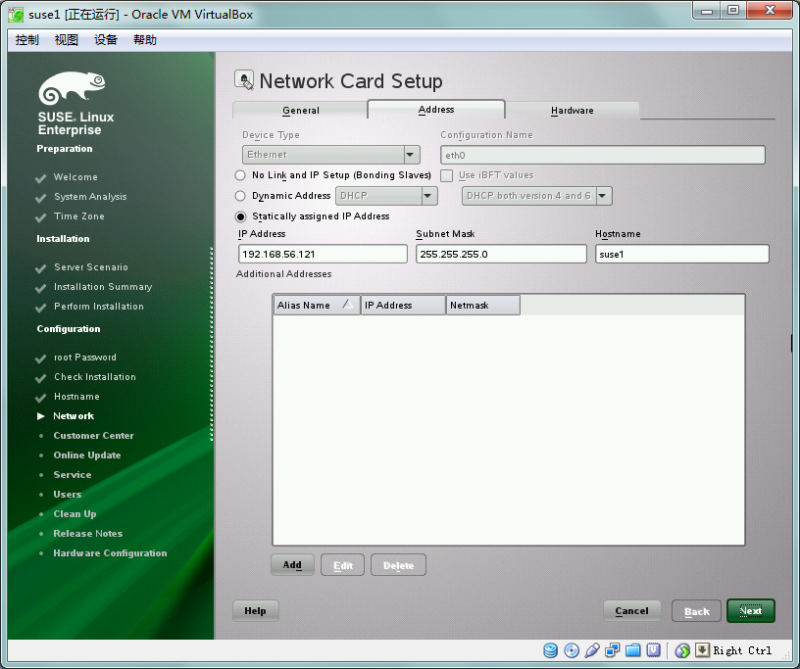Screen dimensions: 800x669
Task: Click the Next button
Action: pyautogui.click(x=750, y=610)
